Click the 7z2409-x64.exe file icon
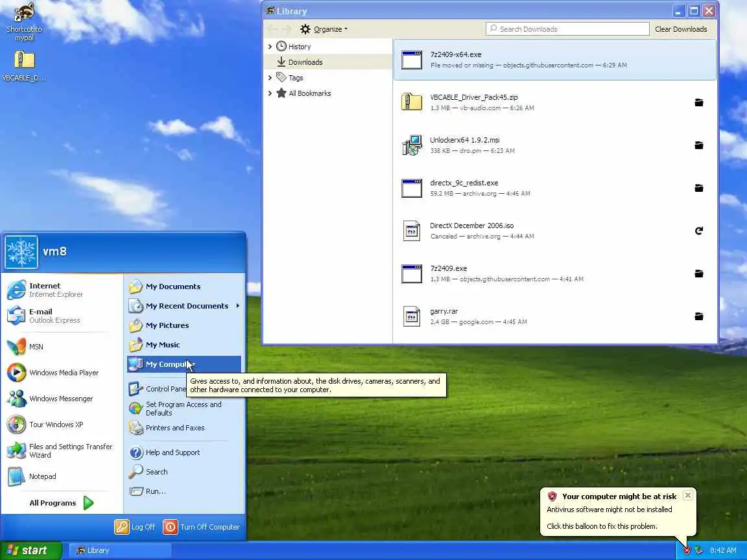Screen dimensions: 747x560 click(412, 60)
